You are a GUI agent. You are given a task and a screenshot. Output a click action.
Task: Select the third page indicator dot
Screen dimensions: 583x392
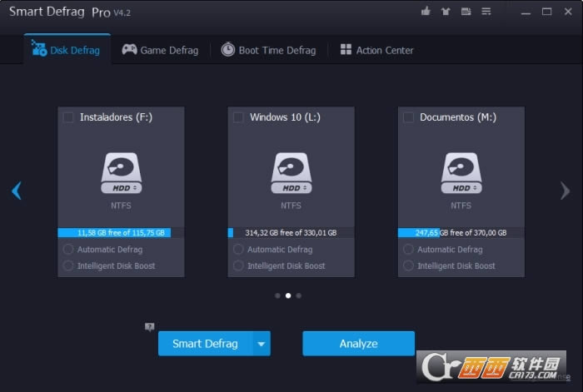[298, 295]
